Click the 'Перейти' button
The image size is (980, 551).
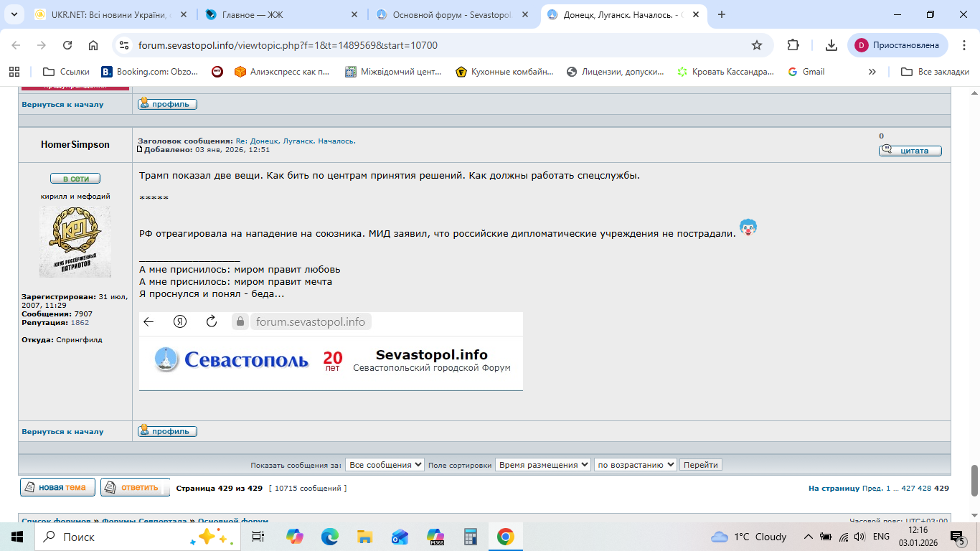[x=701, y=465]
